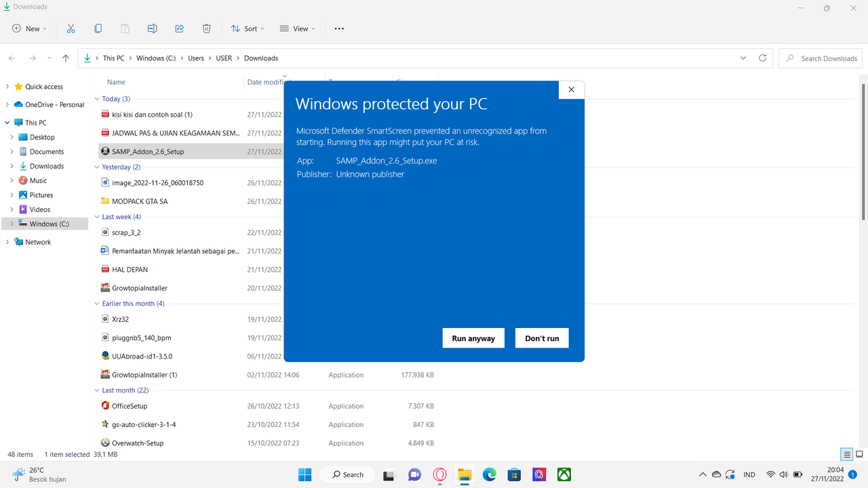Click Run anyway in SmartScreen dialog
Viewport: 868px width, 488px height.
tap(473, 338)
